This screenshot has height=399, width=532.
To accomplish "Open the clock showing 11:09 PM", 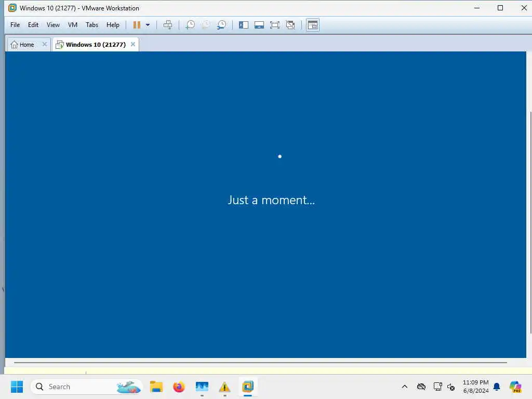I will point(476,387).
